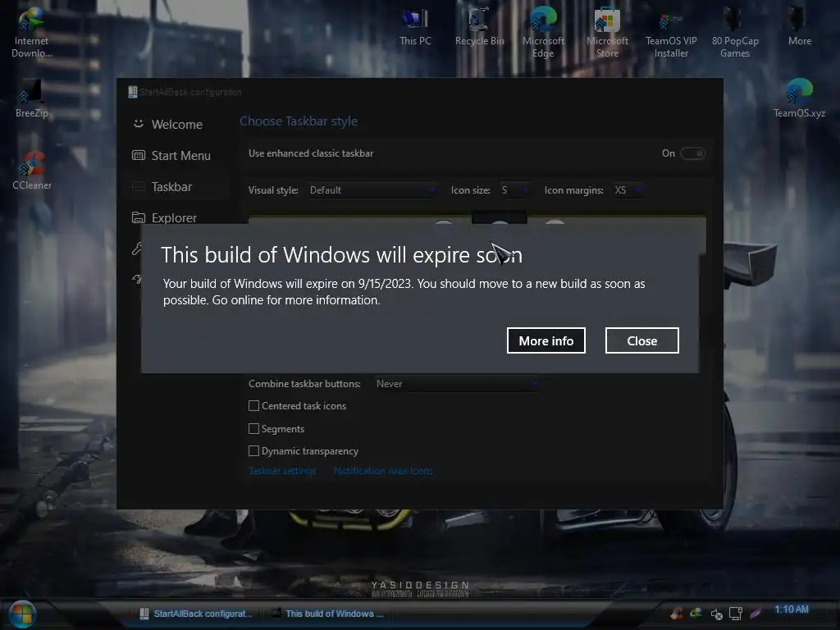Check Centered task icons

[254, 406]
